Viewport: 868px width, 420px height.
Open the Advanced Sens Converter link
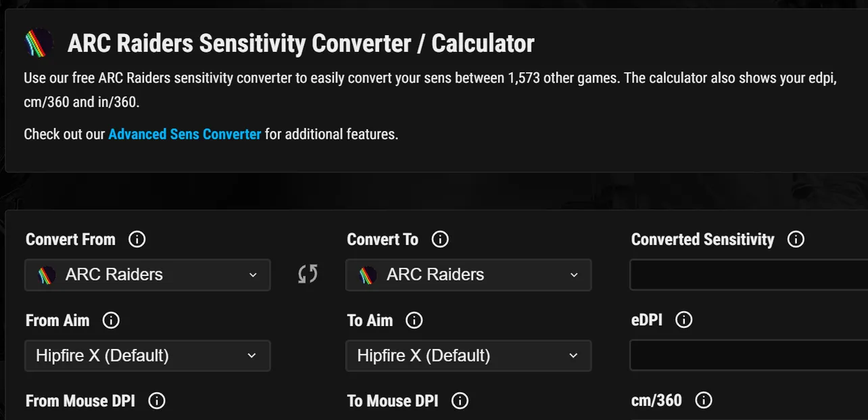tap(185, 134)
